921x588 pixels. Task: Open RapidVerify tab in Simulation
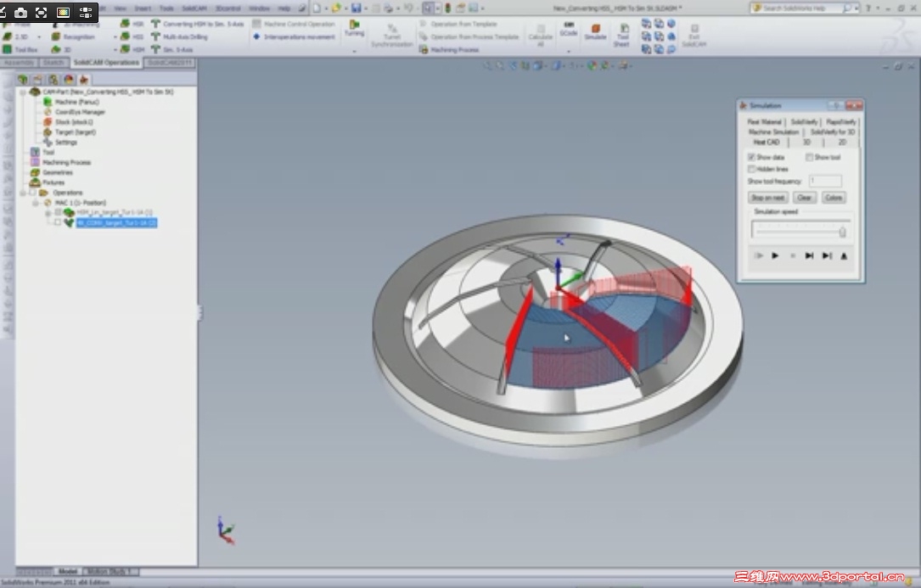tap(840, 121)
